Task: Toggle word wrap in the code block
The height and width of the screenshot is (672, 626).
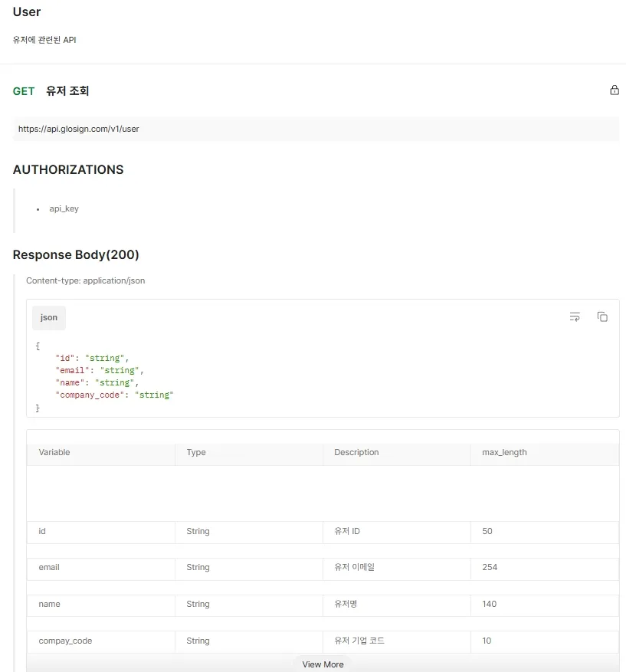Action: coord(575,316)
